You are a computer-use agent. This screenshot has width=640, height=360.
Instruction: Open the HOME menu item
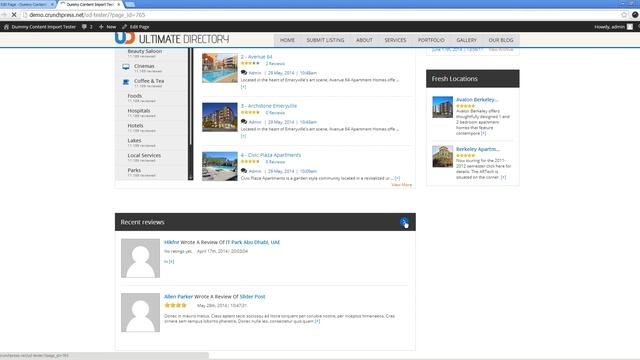(x=287, y=40)
